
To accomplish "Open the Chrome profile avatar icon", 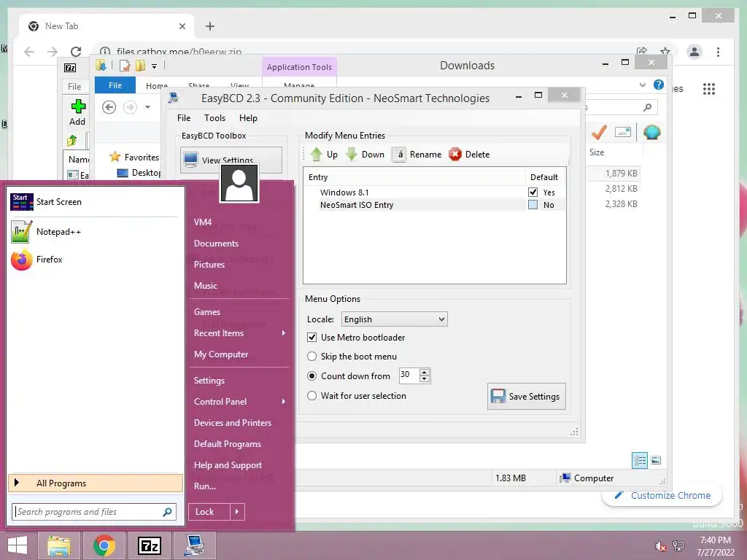I will 694,52.
